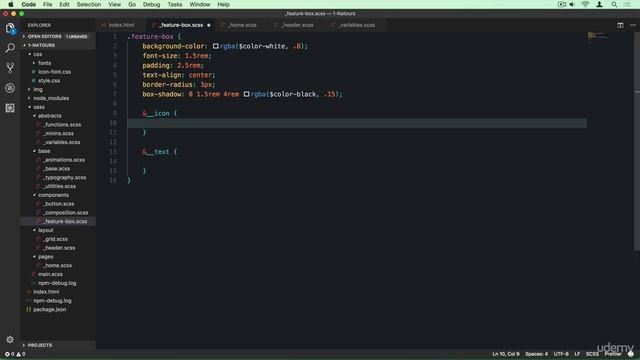Switch to the _home.scss tab
The width and height of the screenshot is (640, 360).
(x=242, y=25)
